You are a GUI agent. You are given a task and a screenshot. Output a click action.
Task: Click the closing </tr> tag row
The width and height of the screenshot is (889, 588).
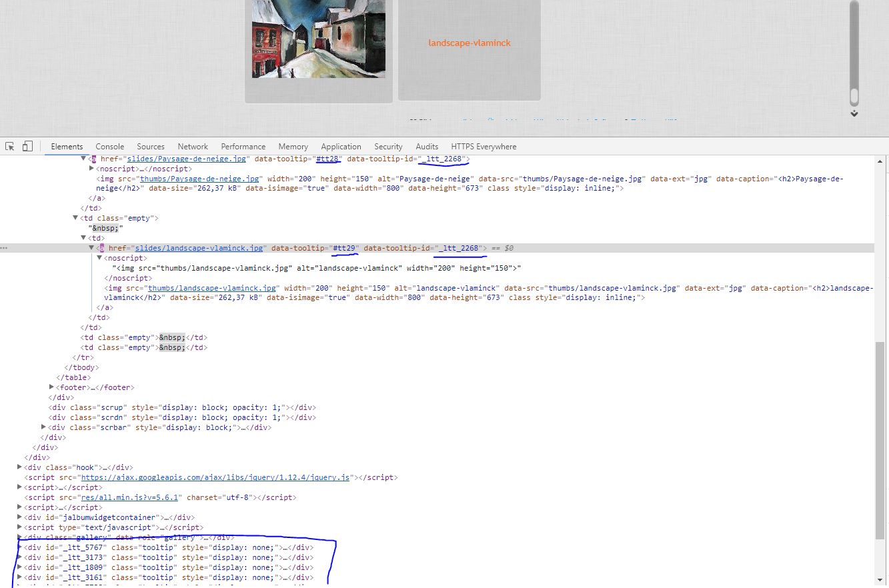click(83, 357)
